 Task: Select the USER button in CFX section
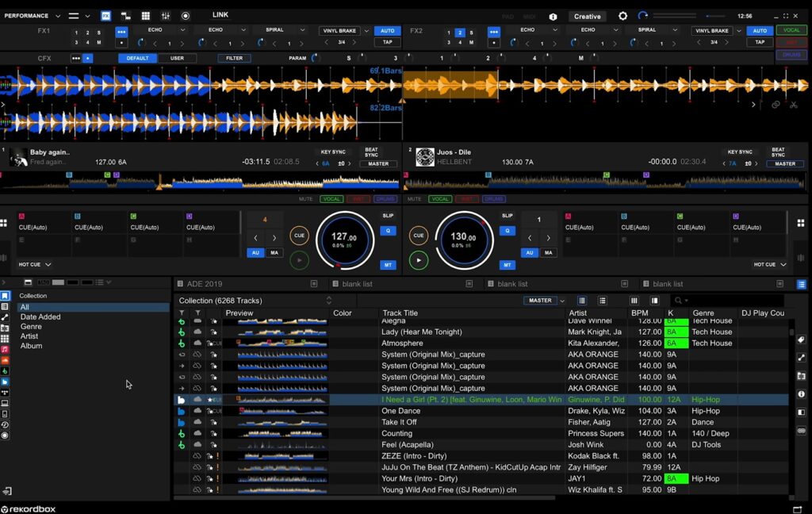pos(178,58)
